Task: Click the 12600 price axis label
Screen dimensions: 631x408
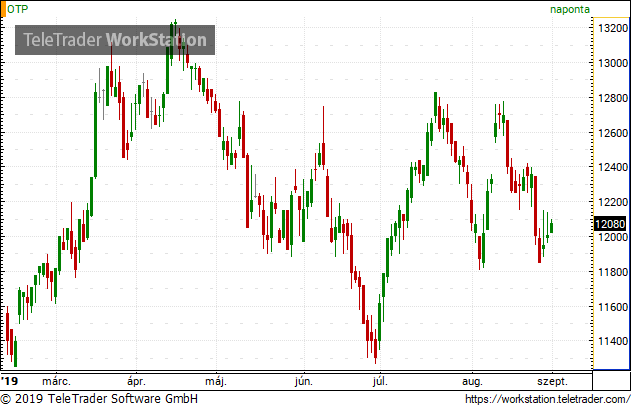Action: [x=613, y=133]
